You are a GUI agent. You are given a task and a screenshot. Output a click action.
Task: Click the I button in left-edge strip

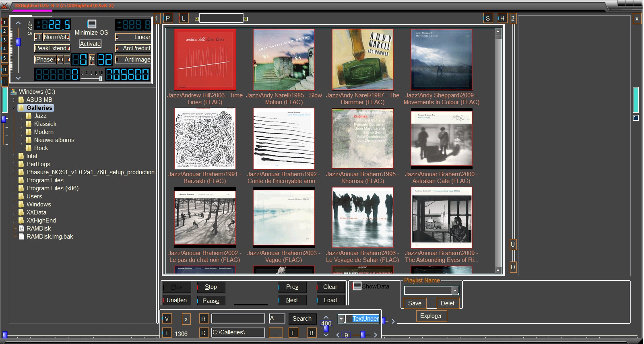coord(4,82)
